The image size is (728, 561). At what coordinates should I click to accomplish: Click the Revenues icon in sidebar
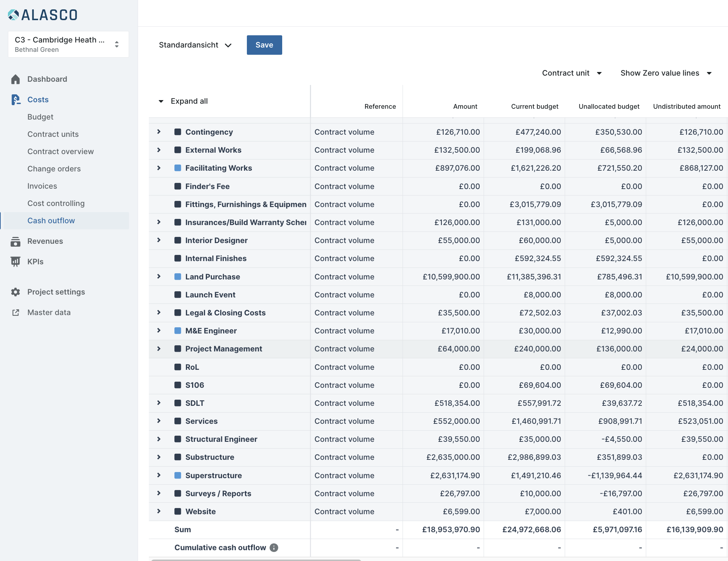15,241
